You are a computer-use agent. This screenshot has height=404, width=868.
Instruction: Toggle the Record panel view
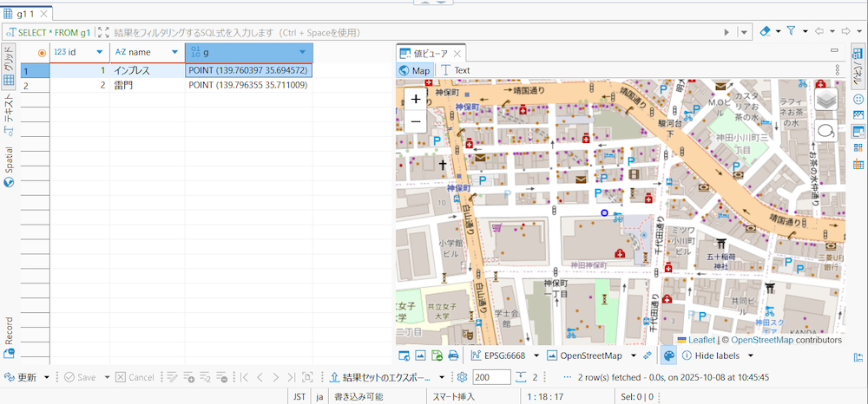(9, 338)
